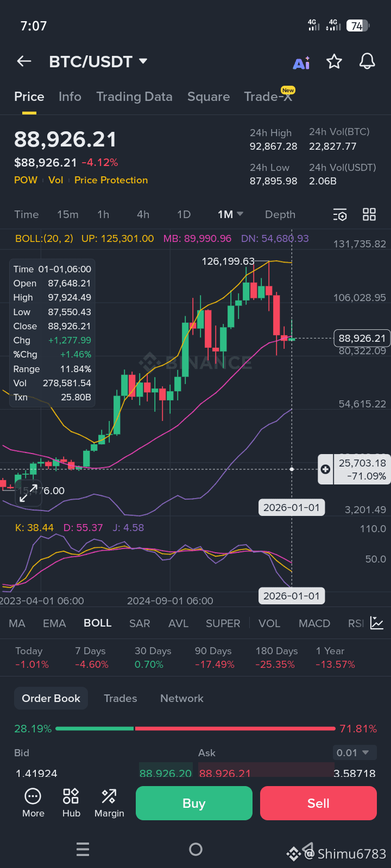391x868 pixels.
Task: Switch to the Network tab
Action: pos(182,699)
